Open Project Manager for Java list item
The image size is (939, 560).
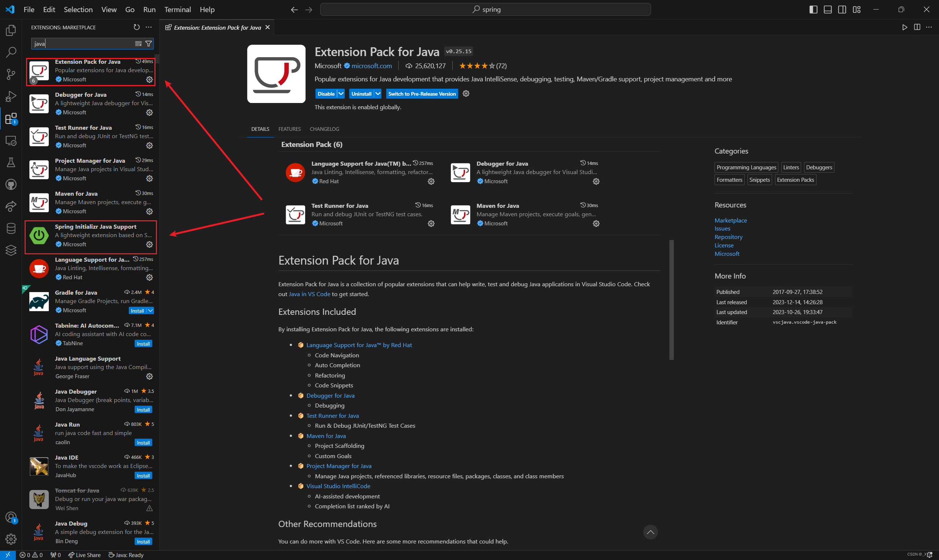pos(91,169)
